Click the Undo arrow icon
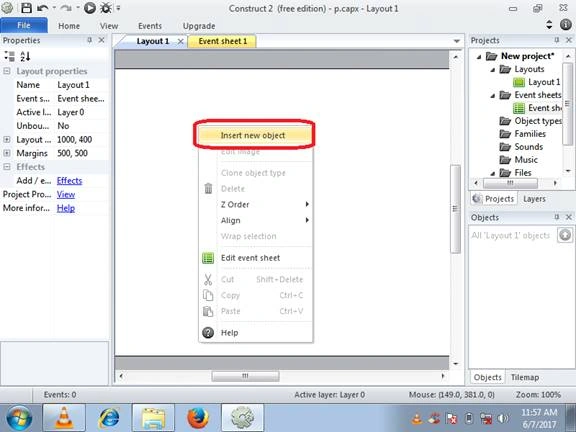This screenshot has height=432, width=576. click(43, 8)
